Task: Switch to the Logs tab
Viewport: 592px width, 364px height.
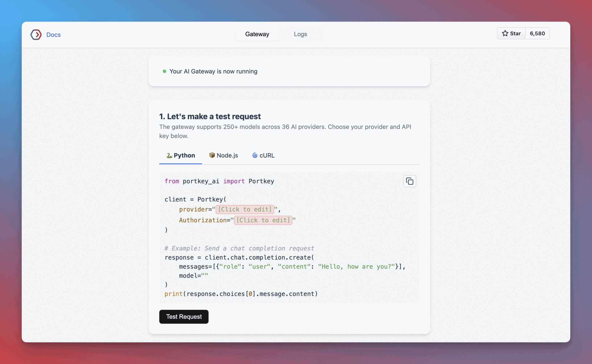Action: 300,34
